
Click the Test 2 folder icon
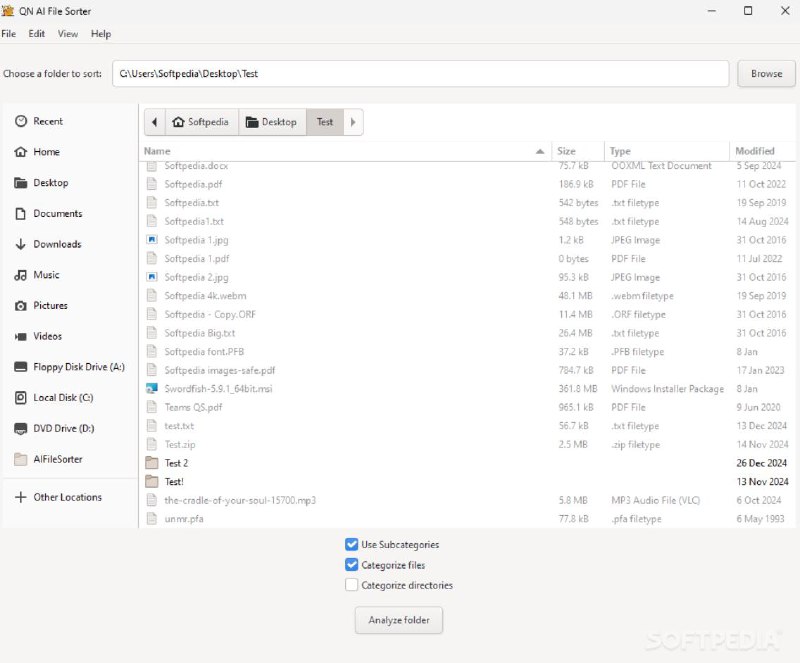pyautogui.click(x=152, y=463)
